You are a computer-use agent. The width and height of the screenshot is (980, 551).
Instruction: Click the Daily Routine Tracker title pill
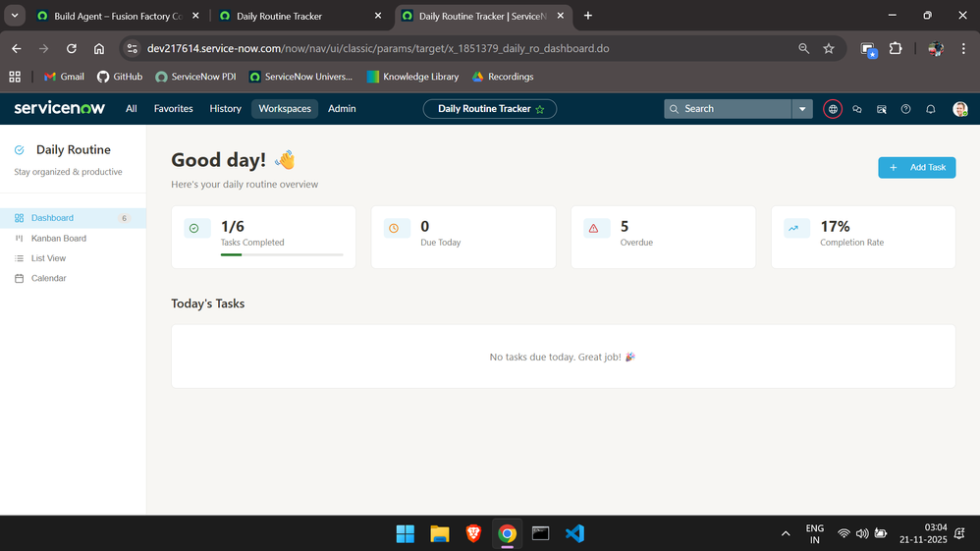click(x=489, y=109)
